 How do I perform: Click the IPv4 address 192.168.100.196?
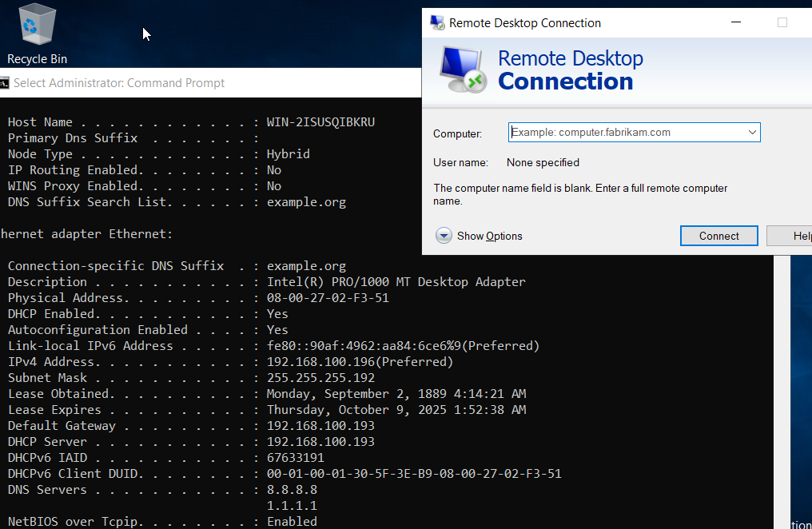pyautogui.click(x=316, y=362)
